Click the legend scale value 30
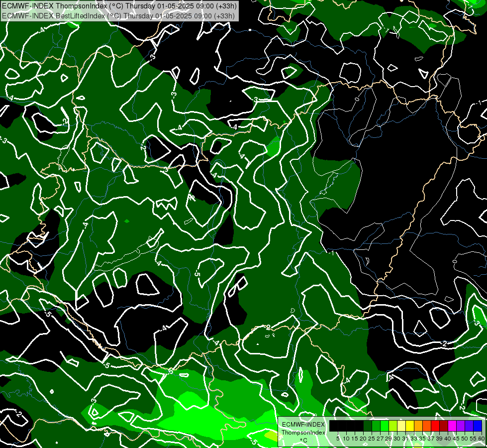 397,439
